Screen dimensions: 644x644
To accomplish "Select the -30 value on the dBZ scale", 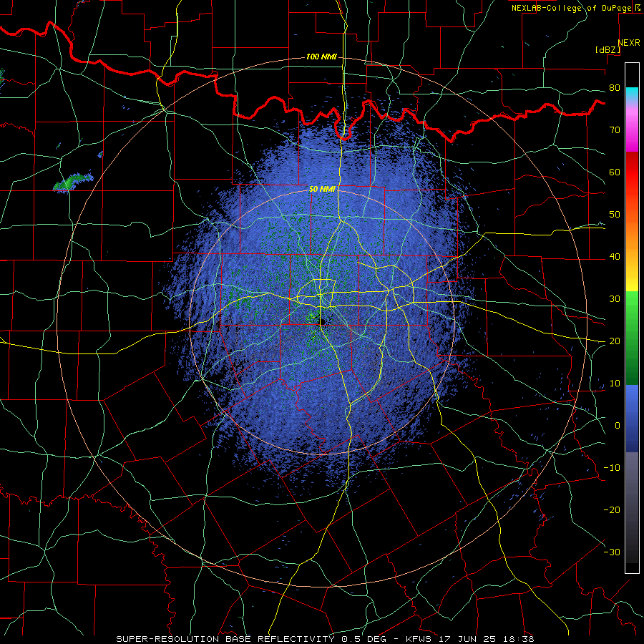I will tap(611, 552).
